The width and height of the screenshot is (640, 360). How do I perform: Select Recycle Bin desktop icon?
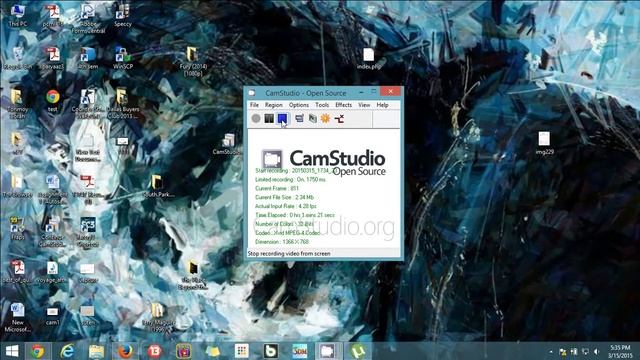tap(18, 58)
